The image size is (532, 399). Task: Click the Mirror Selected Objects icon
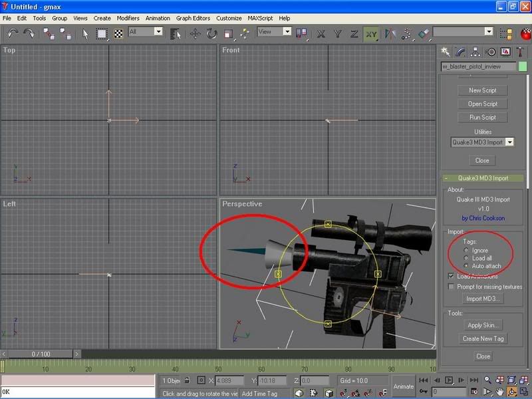[x=390, y=34]
